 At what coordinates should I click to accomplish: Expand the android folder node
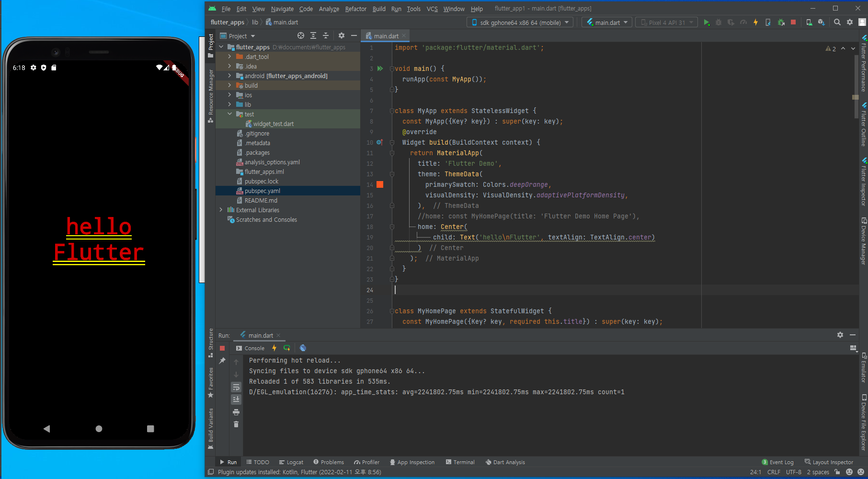[x=230, y=76]
